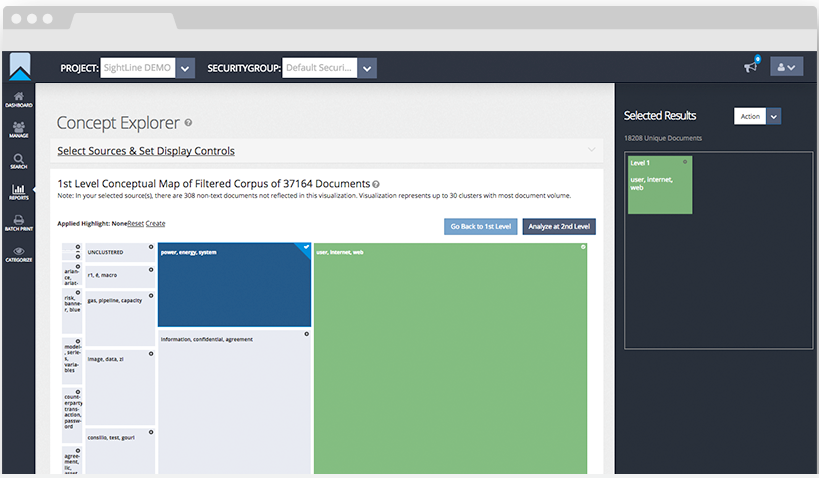Viewport: 819px width, 478px height.
Task: Click help icon beside Concept Explorer title
Action: click(188, 123)
